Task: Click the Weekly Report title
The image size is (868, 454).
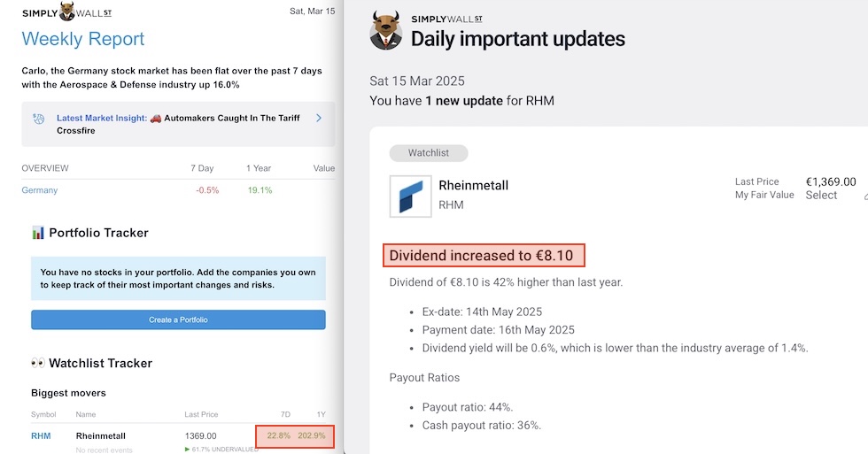Action: tap(83, 39)
